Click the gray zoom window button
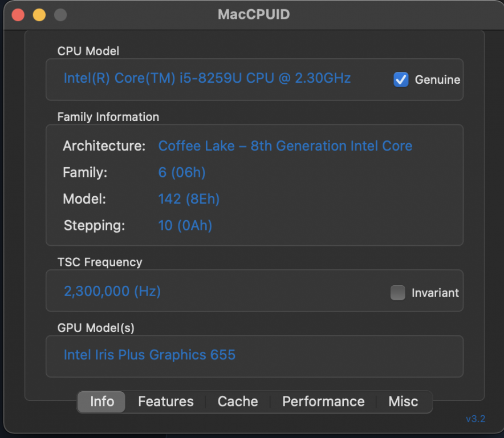This screenshot has height=438, width=504. click(60, 15)
